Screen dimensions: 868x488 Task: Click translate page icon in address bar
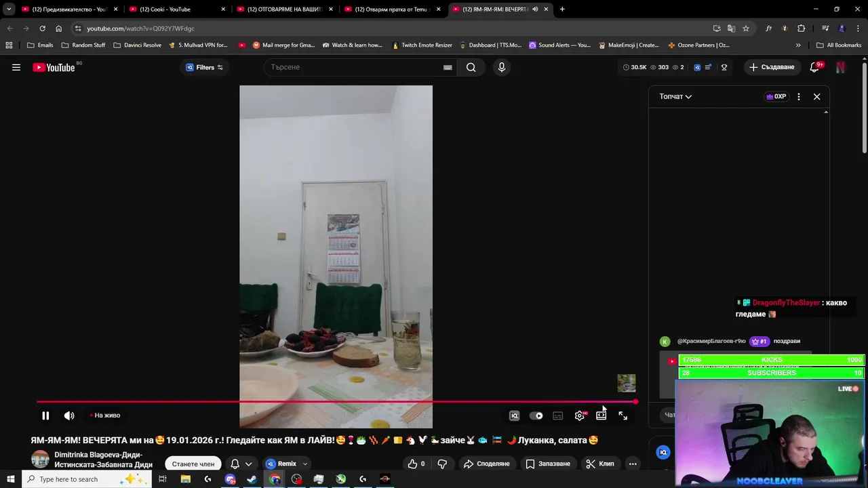(731, 28)
